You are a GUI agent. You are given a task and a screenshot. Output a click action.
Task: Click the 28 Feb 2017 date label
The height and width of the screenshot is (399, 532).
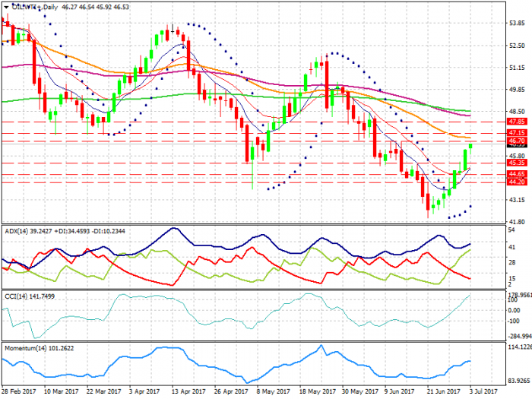pos(19,391)
